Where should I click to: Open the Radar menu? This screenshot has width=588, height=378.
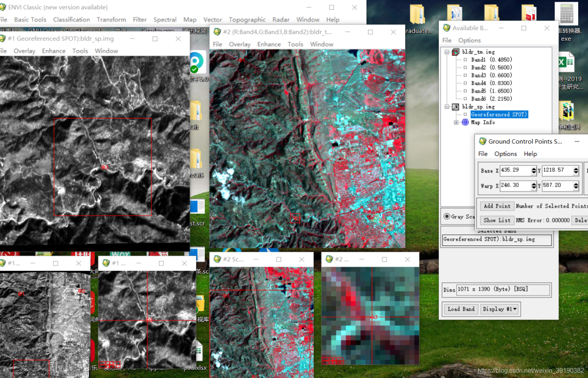tap(281, 20)
